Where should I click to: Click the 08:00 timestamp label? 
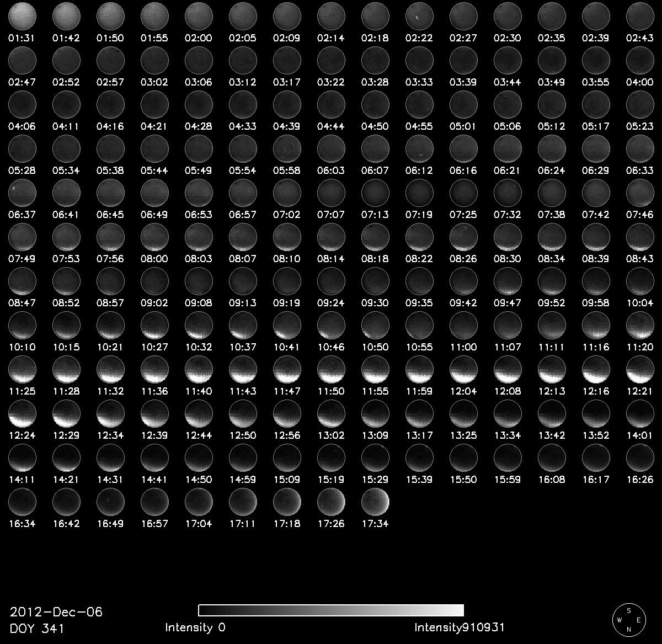coord(154,259)
